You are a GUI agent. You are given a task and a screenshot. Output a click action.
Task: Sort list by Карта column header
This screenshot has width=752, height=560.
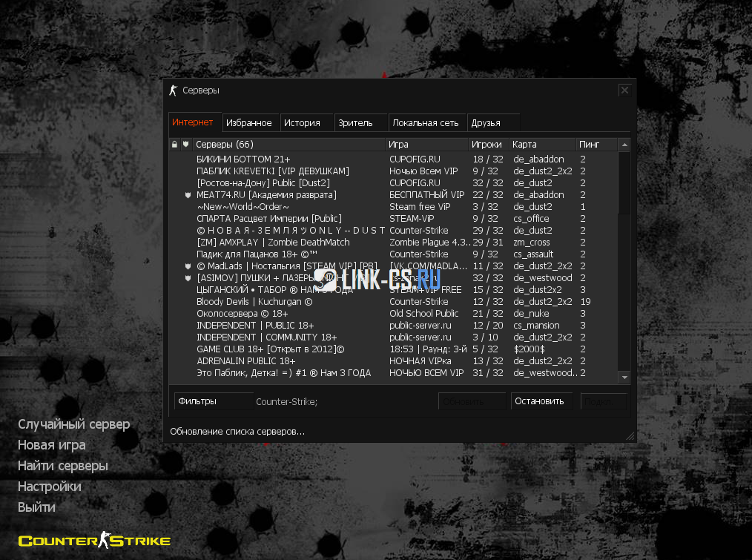(542, 145)
